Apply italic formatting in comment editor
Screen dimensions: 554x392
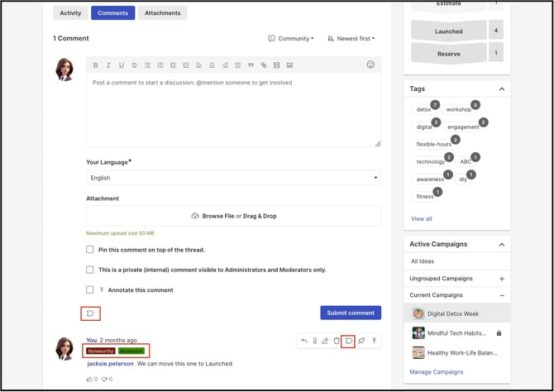pos(108,65)
